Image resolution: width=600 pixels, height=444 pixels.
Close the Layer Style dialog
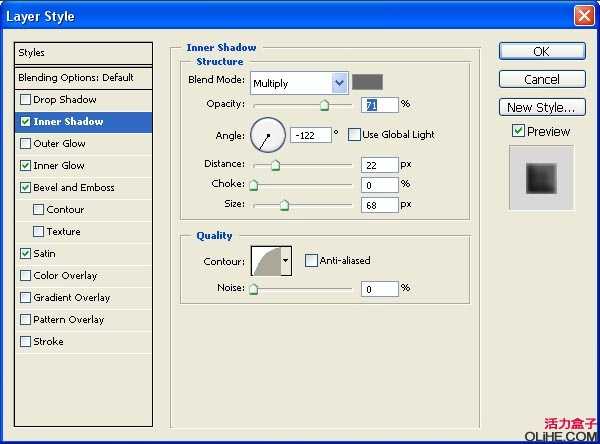[583, 15]
